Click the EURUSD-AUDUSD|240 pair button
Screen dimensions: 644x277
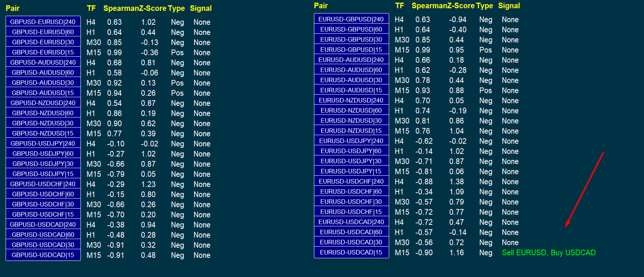tap(351, 60)
